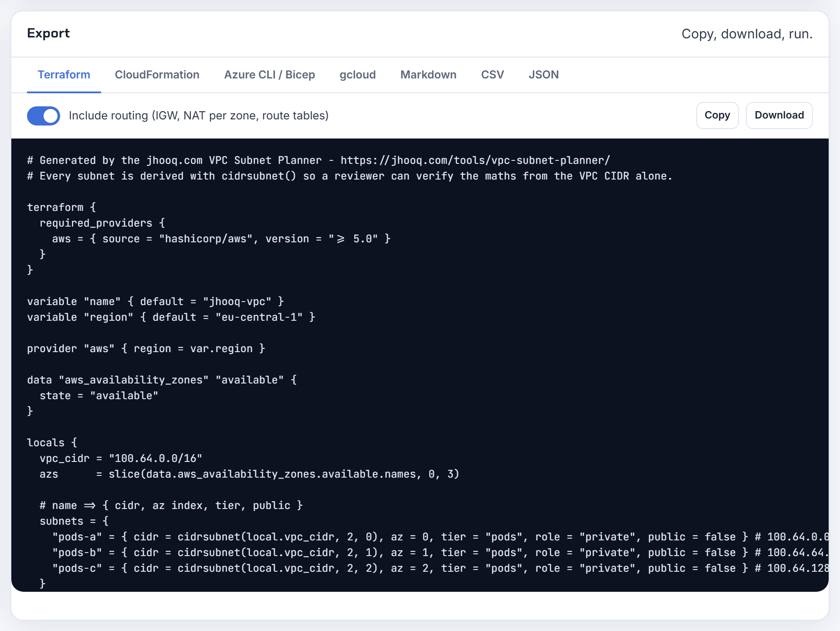Open the Markdown export tab

click(x=428, y=75)
